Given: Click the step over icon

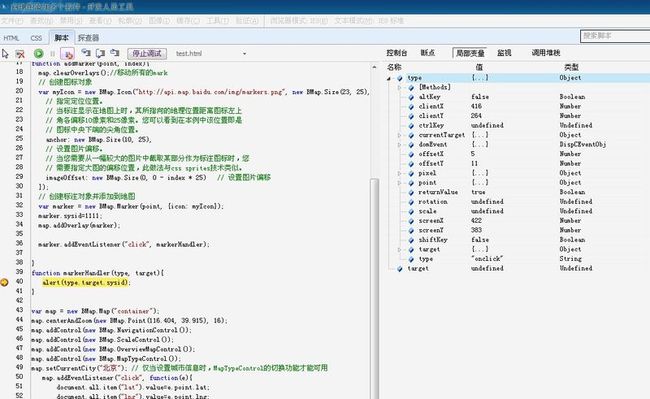Looking at the screenshot, I should point(100,53).
